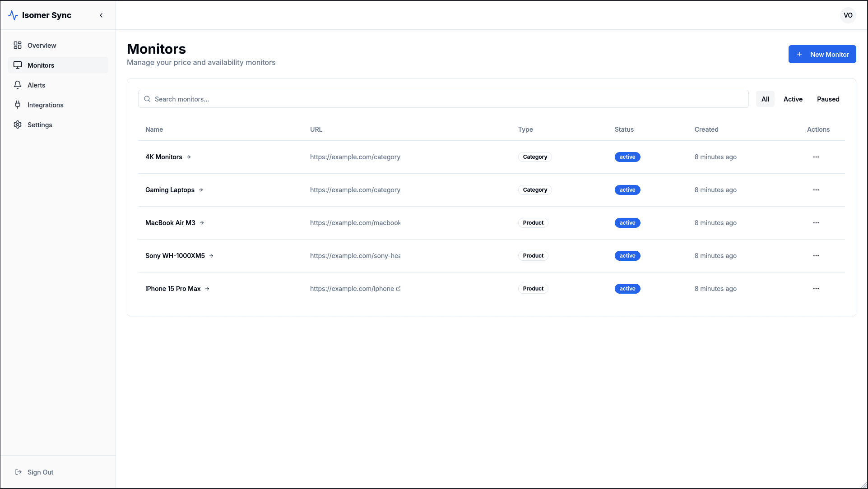Click the New Monitor button

coord(822,54)
